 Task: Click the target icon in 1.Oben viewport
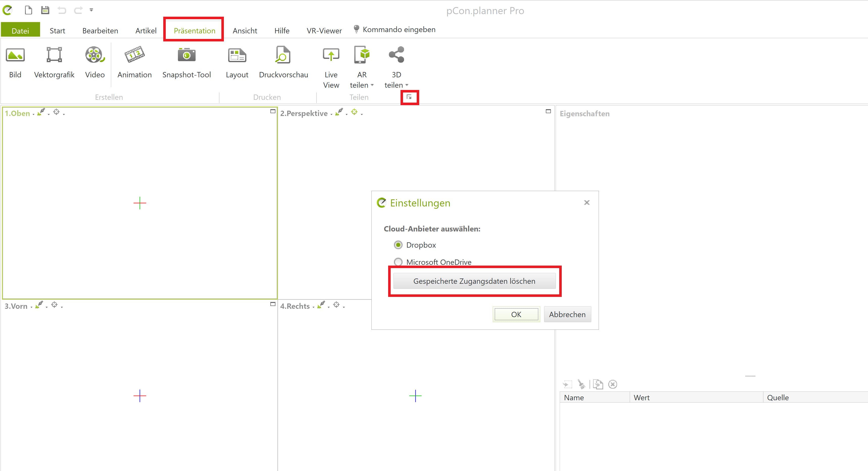56,112
